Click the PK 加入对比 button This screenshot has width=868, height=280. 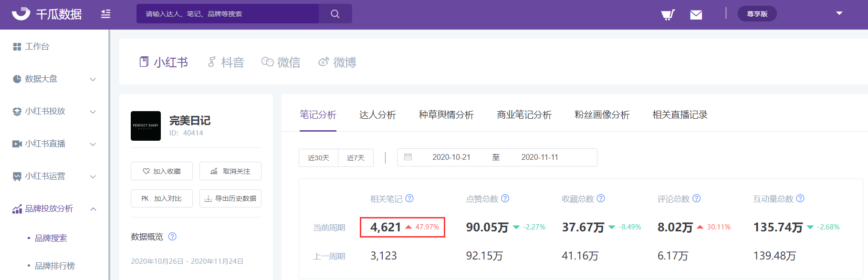[x=162, y=198]
